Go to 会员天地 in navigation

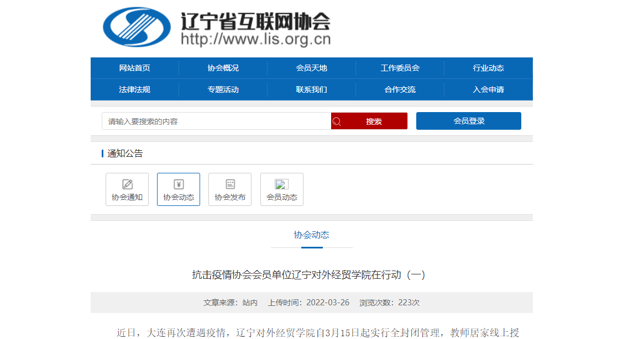[x=311, y=68]
